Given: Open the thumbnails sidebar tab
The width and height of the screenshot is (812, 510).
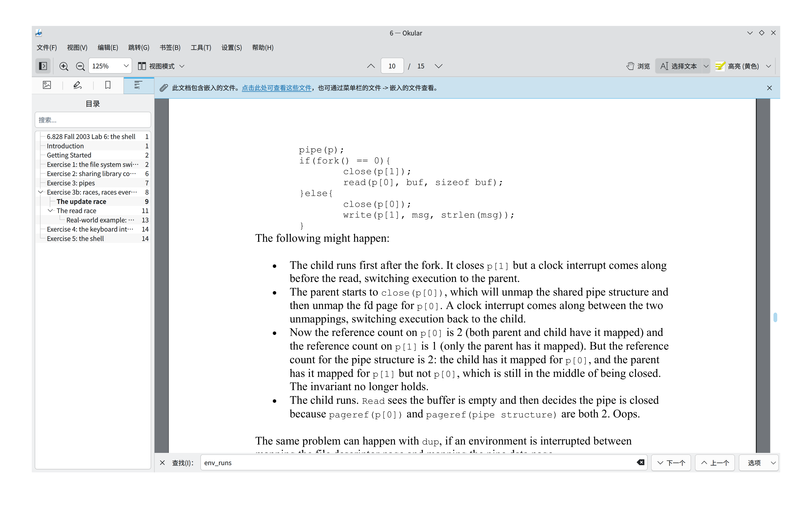Looking at the screenshot, I should pos(47,85).
